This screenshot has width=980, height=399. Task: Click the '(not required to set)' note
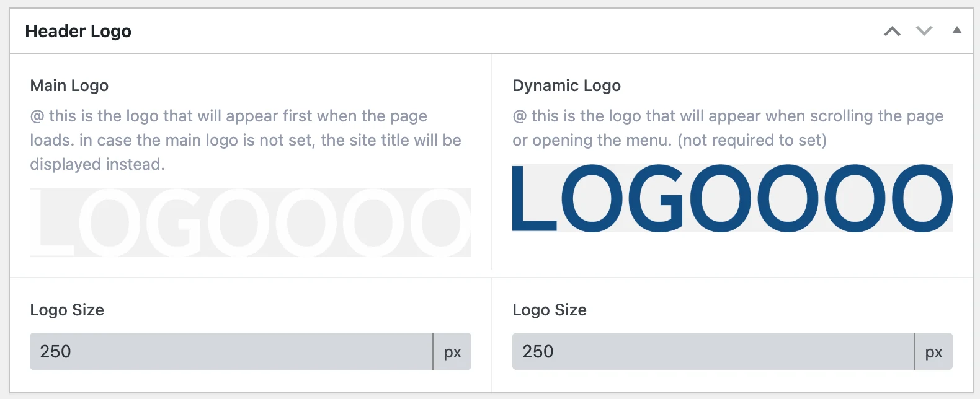(752, 140)
